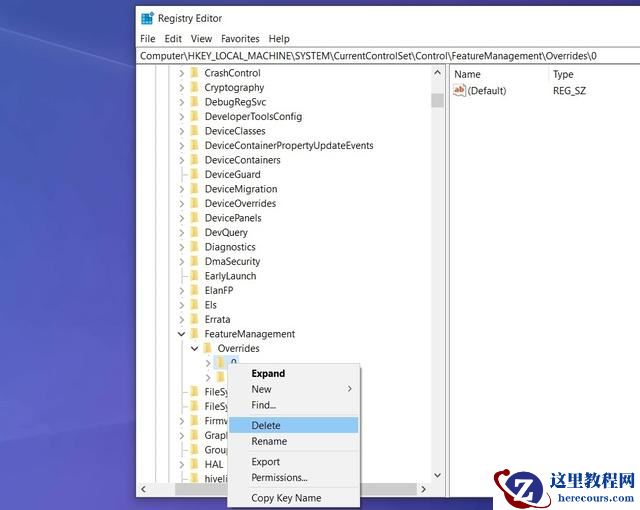
Task: Click the registry path address bar
Action: [388, 56]
